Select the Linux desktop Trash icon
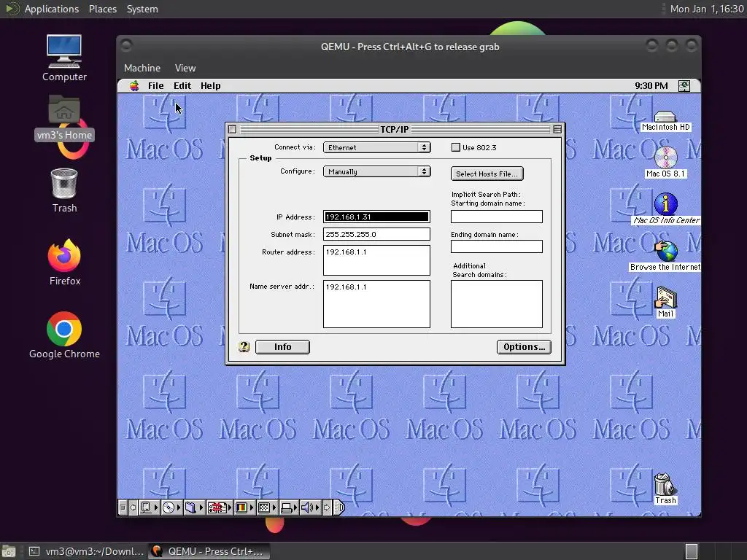 click(64, 190)
